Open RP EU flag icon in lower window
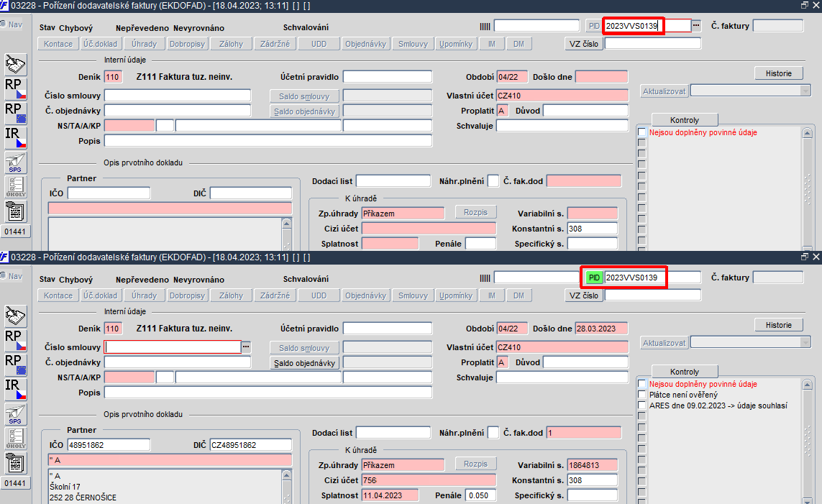822x504 pixels. pos(16,365)
